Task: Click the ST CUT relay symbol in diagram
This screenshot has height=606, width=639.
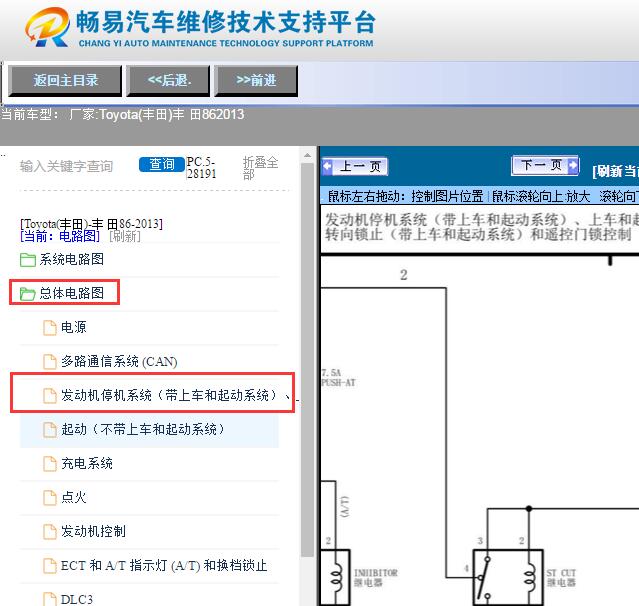Action: click(x=508, y=578)
